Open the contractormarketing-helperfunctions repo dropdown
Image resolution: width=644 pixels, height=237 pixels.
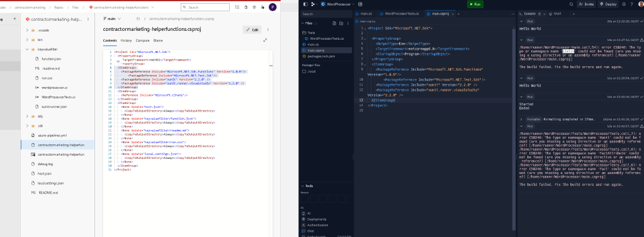coord(121,8)
